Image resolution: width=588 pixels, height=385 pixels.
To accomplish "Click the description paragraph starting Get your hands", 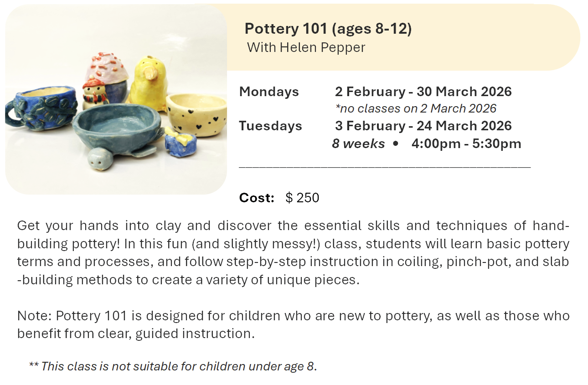I will pos(293,252).
